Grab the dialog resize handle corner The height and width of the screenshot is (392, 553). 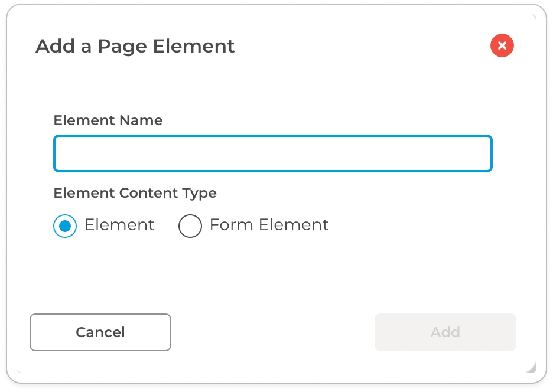tap(531, 368)
